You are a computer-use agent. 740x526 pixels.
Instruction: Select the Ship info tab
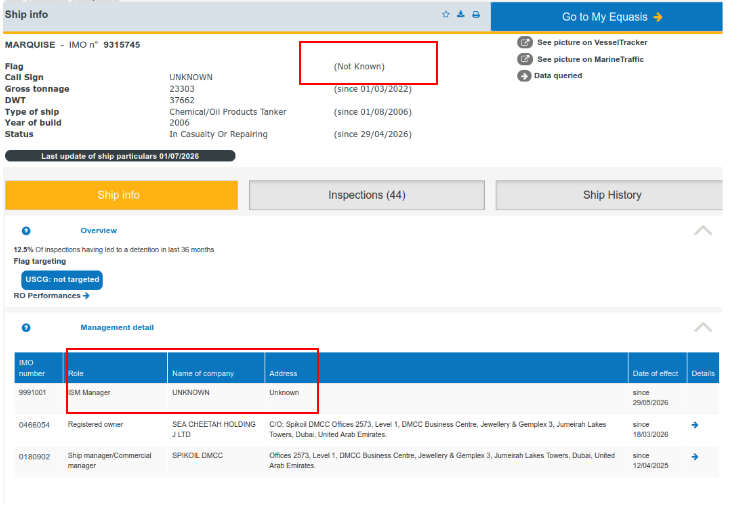point(121,195)
